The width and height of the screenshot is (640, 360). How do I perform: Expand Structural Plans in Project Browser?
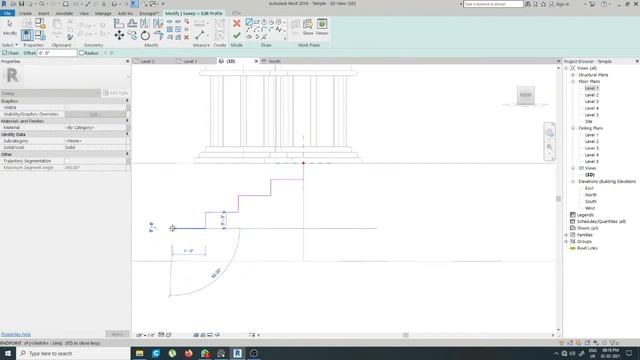click(x=573, y=75)
